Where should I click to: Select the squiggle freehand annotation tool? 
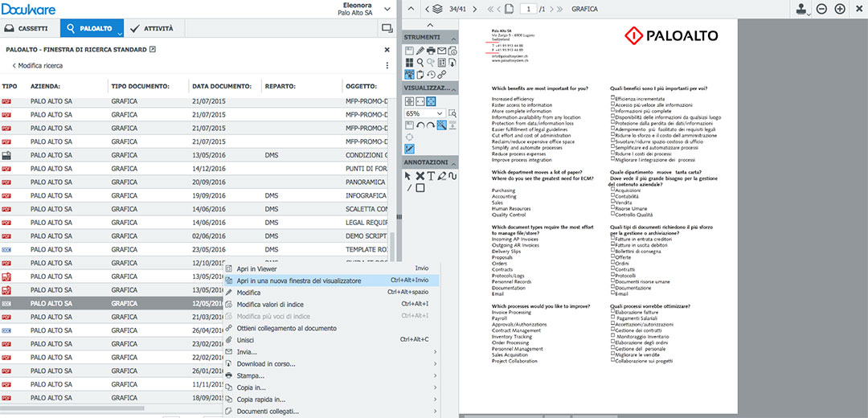(452, 176)
